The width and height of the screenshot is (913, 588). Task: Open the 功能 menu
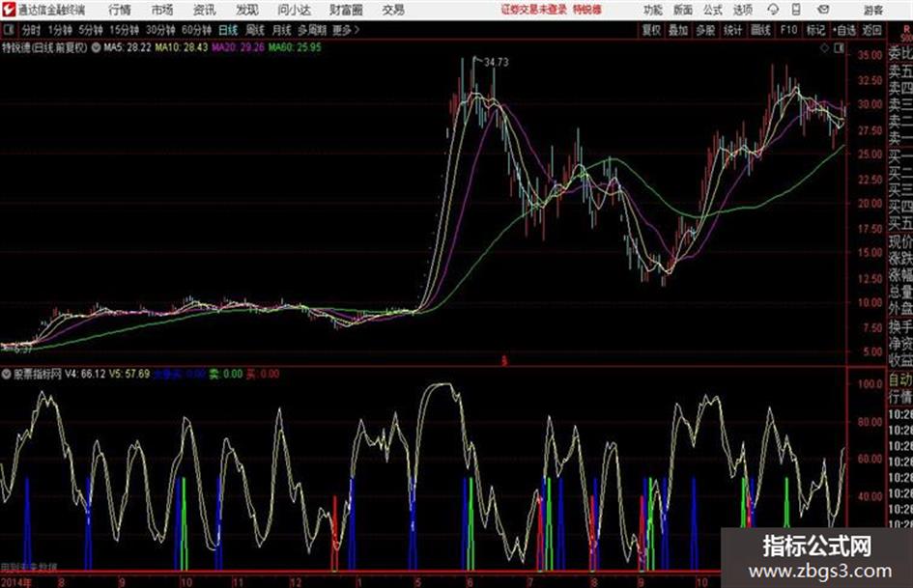[653, 10]
